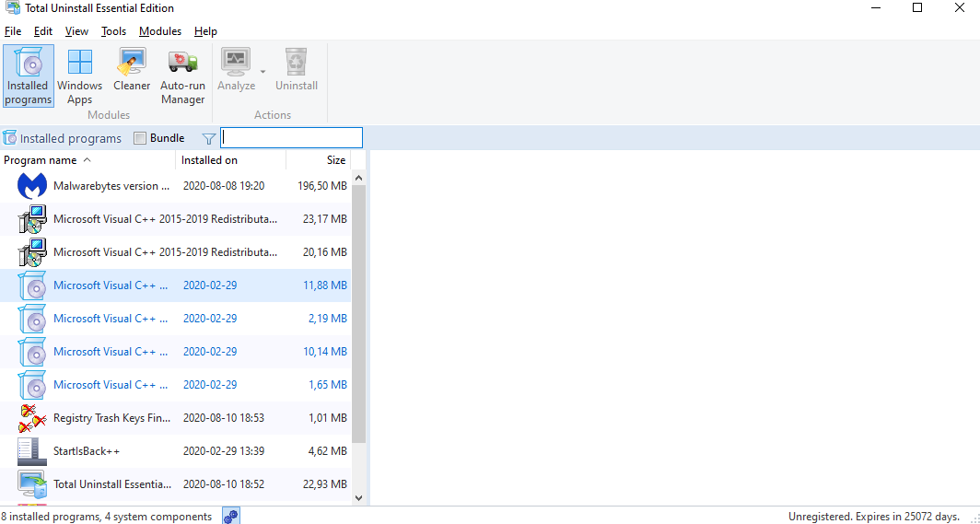
Task: Open the File menu
Action: tap(13, 31)
